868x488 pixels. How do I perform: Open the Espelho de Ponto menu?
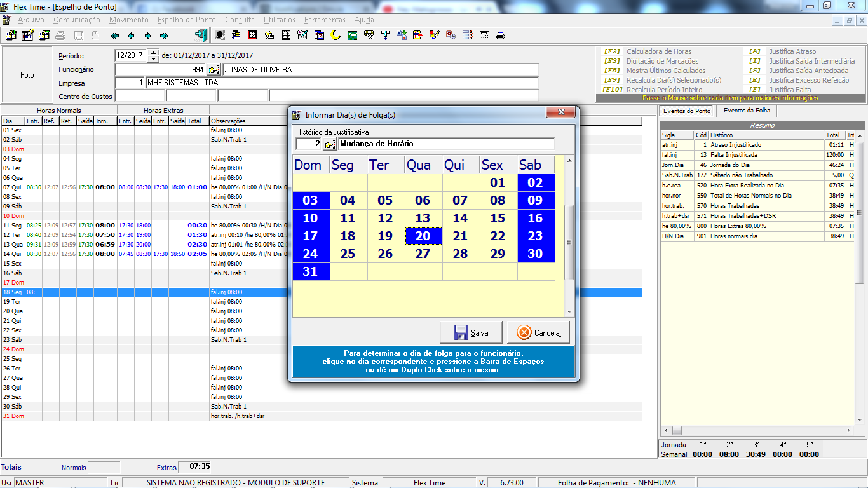point(186,20)
